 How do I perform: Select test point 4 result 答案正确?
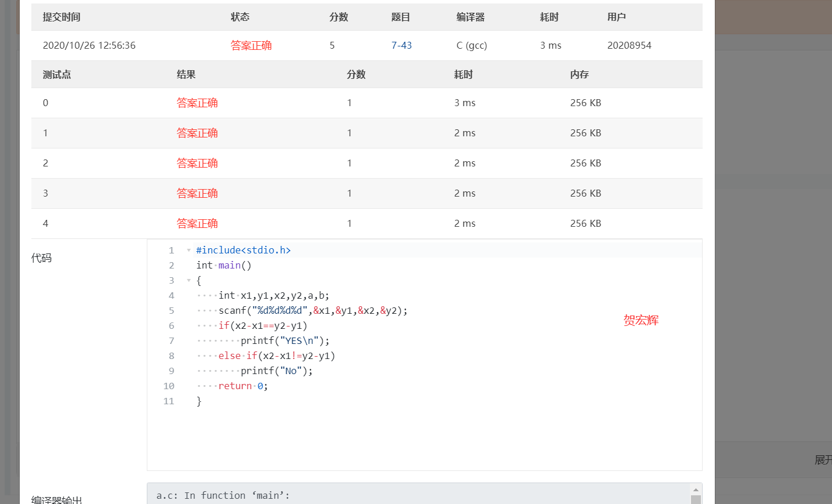point(197,223)
